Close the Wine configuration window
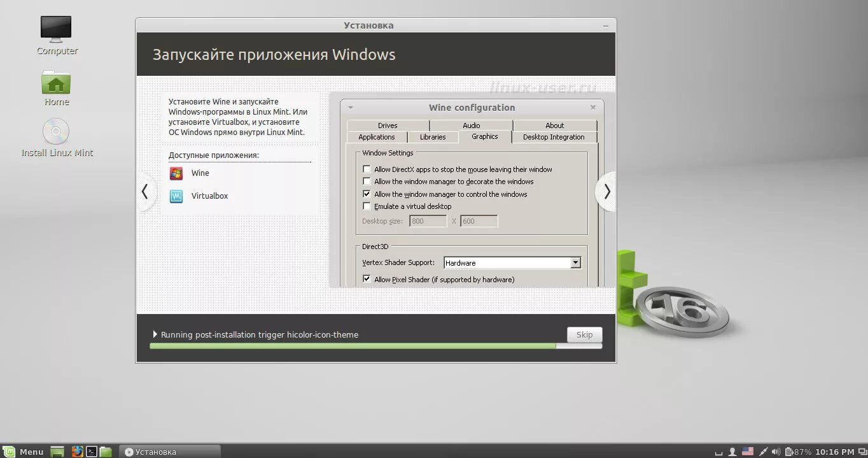868x458 pixels. (592, 108)
